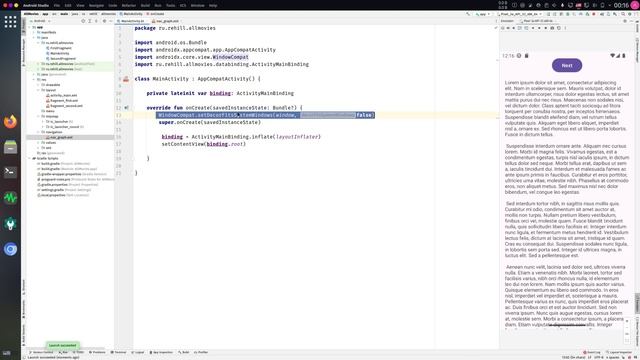This screenshot has width=640, height=360.
Task: Open Event Log in the status bar
Action: [x=592, y=352]
